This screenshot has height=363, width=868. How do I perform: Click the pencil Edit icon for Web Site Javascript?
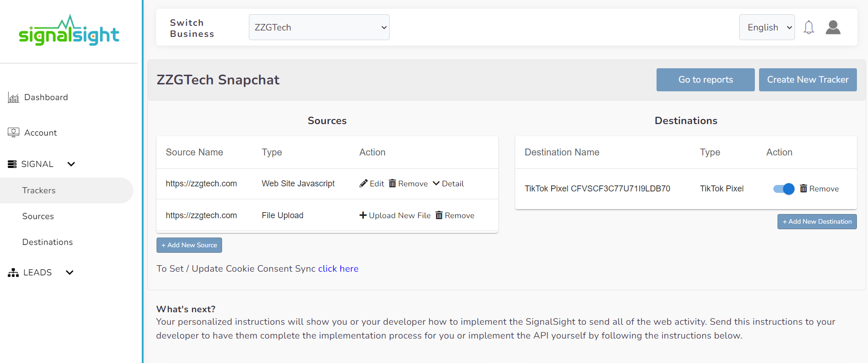[x=363, y=184]
